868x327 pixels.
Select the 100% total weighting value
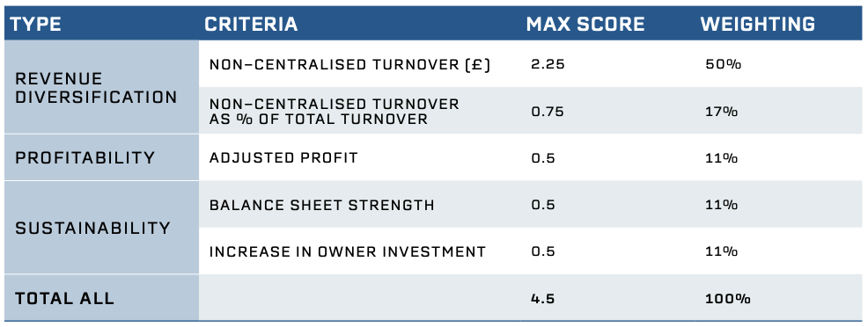[728, 299]
